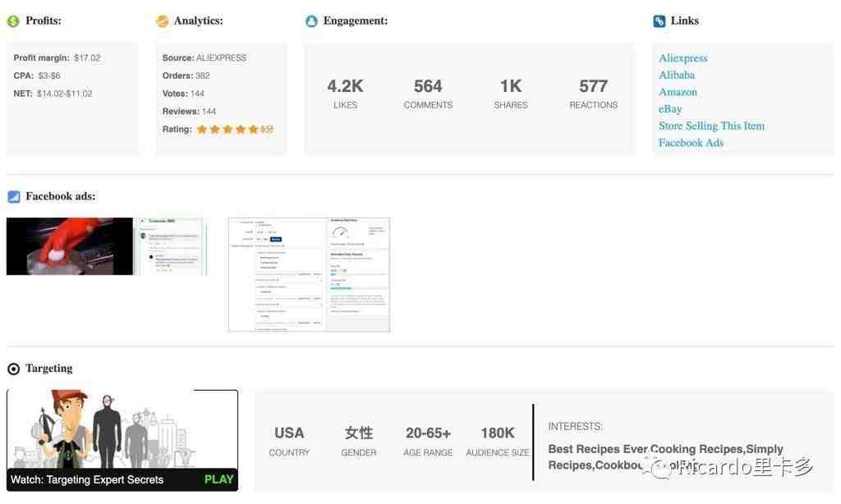Click the Source ALIEXPRESS text

click(x=205, y=58)
